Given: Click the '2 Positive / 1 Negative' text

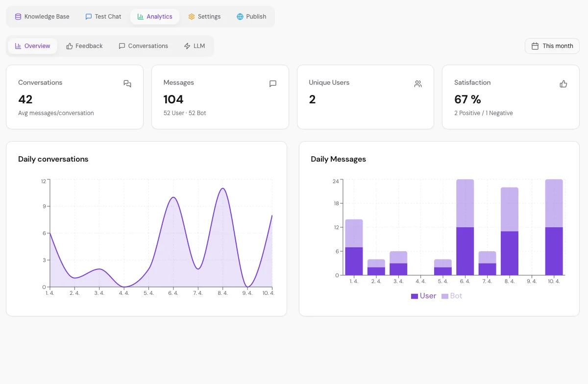Looking at the screenshot, I should tap(484, 113).
